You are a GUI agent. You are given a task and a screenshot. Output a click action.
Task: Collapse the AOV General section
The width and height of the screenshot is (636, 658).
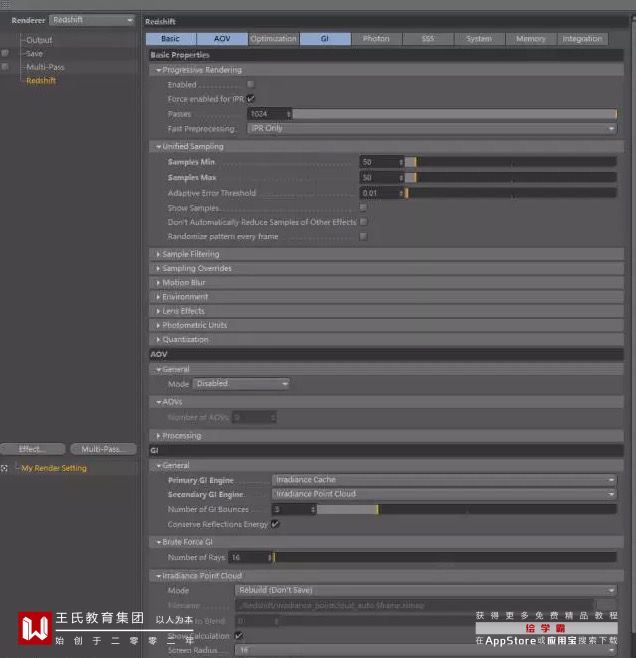[x=386, y=370]
